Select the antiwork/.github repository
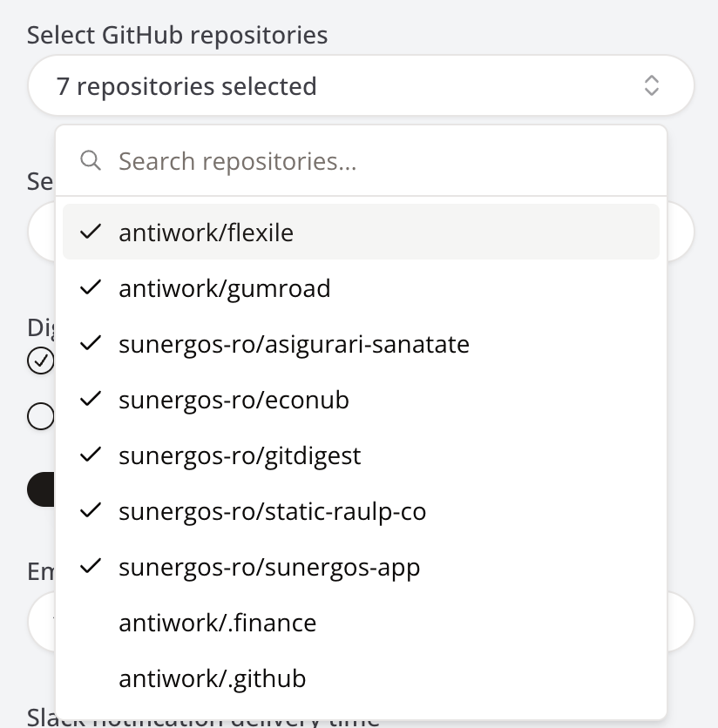Image resolution: width=718 pixels, height=728 pixels. point(212,678)
